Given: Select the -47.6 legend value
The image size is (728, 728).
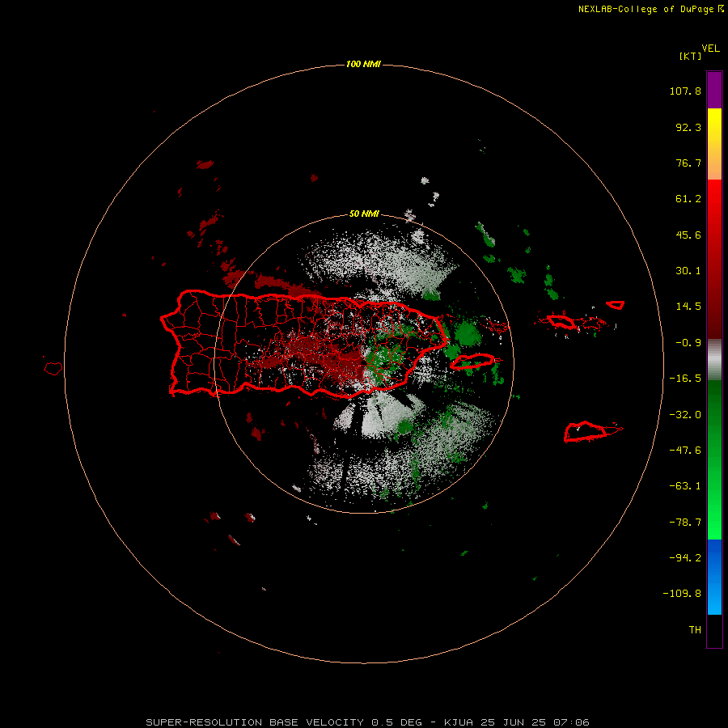Looking at the screenshot, I should point(685,451).
